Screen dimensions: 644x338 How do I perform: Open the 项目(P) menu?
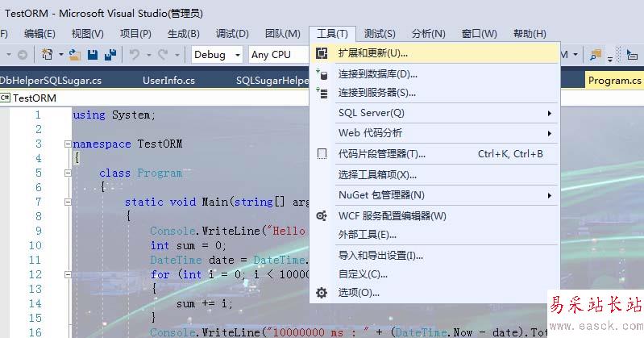tap(135, 33)
